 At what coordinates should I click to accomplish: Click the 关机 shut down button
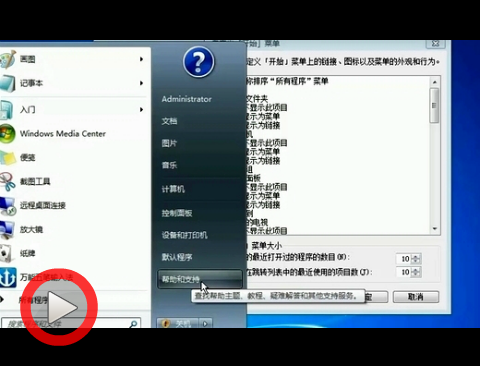tap(178, 323)
